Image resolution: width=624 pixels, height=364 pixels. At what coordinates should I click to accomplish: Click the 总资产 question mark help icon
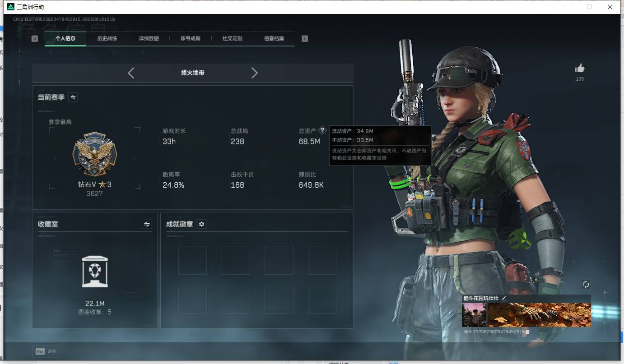(x=322, y=130)
